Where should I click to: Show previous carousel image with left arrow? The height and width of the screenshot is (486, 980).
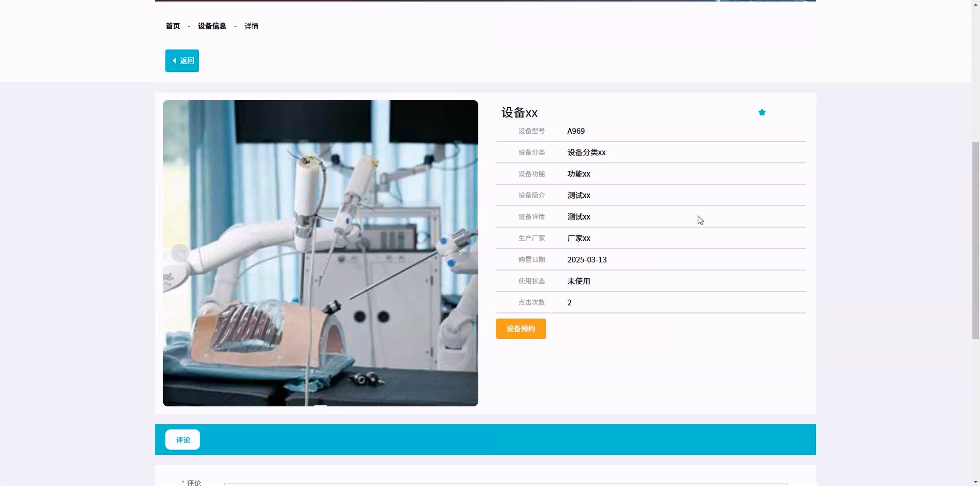180,253
